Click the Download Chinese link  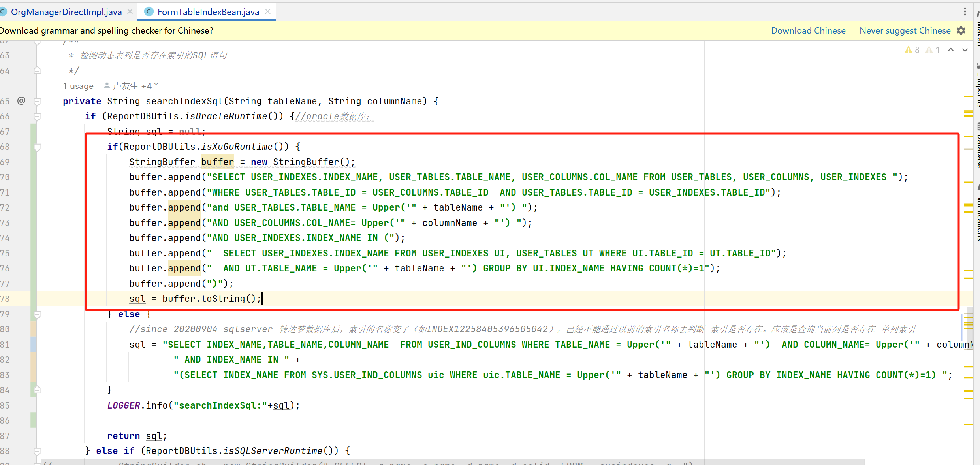pos(808,30)
